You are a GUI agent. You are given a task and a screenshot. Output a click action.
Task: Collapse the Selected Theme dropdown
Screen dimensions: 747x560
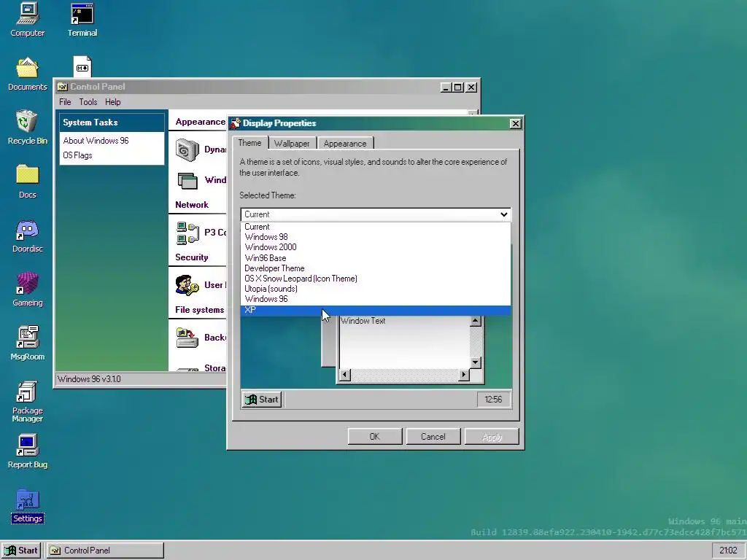pyautogui.click(x=503, y=214)
